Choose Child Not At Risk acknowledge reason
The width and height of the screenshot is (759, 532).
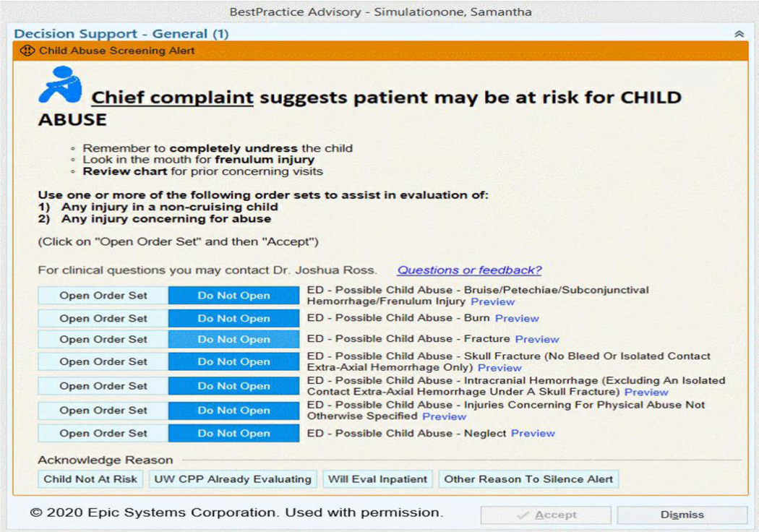point(90,479)
